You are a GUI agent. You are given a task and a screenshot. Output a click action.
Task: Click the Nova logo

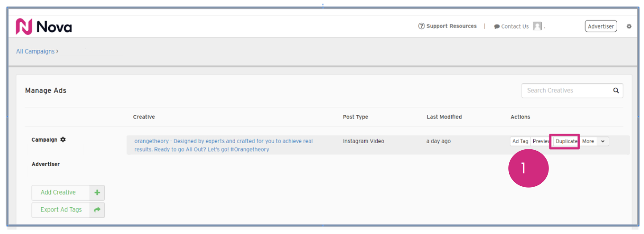(44, 27)
